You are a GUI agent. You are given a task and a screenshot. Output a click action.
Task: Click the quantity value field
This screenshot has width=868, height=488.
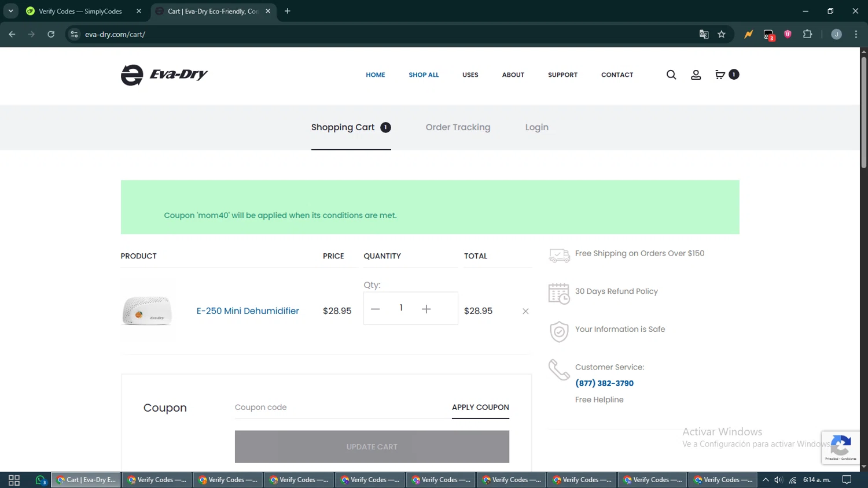coord(401,308)
